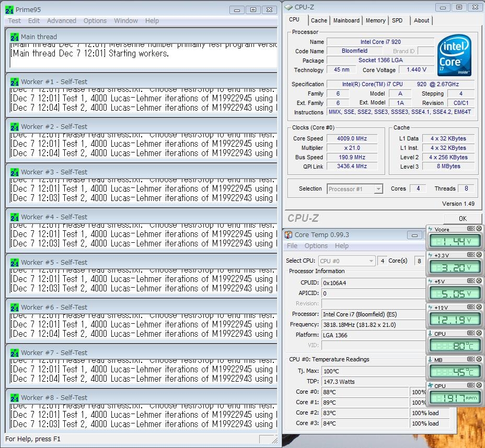Click the CPU-Z title bar icon
The width and height of the screenshot is (485, 448).
(x=289, y=7)
